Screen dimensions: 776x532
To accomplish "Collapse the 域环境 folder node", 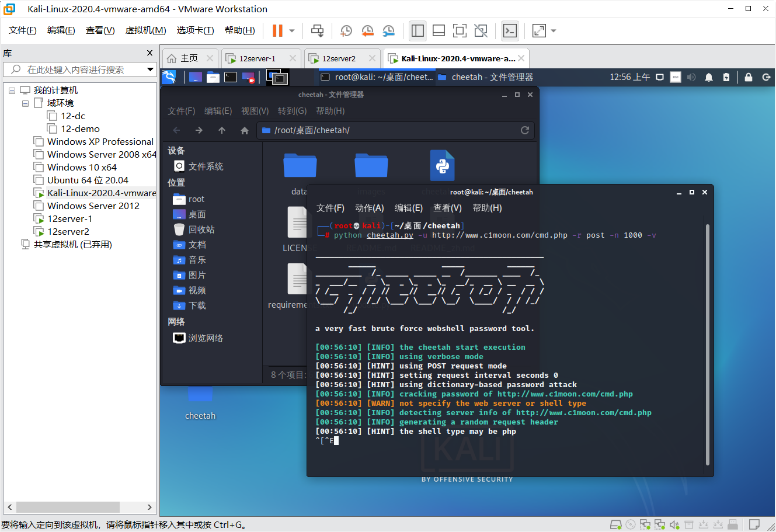I will coord(25,103).
